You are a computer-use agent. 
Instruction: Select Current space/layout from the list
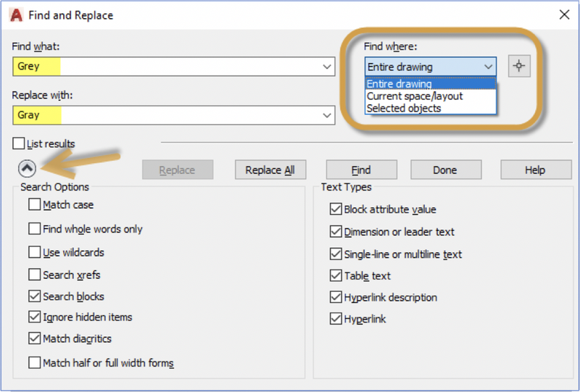click(x=415, y=96)
